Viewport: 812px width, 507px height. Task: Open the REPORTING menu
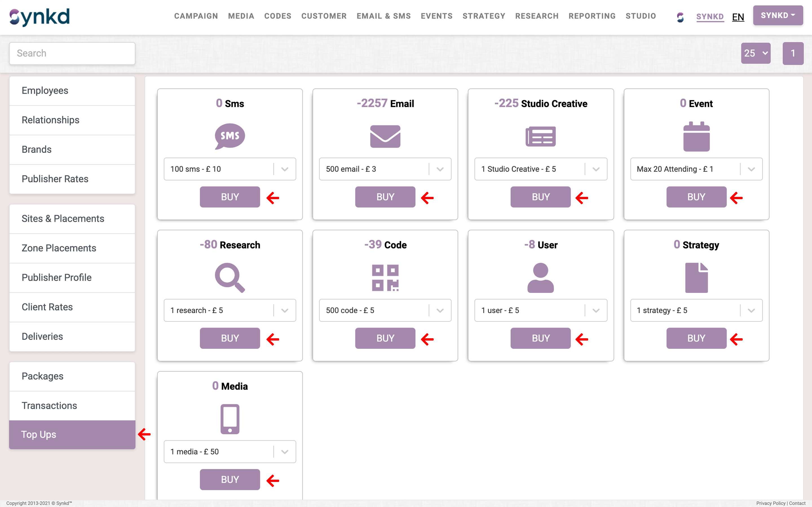(592, 16)
